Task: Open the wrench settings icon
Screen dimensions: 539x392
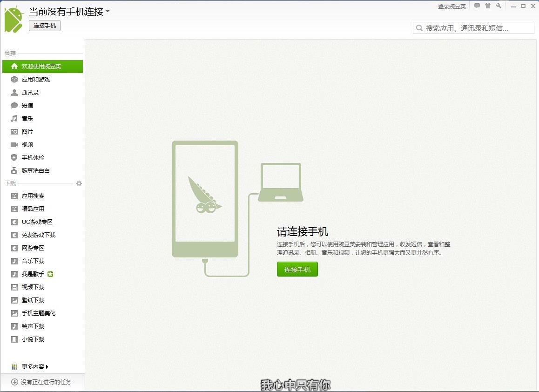Action: pos(499,6)
